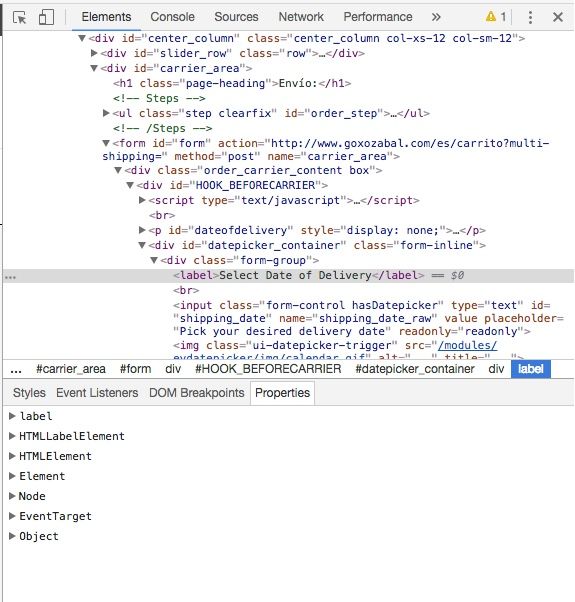This screenshot has width=575, height=602.
Task: Expand the slider_row div node
Action: (x=94, y=53)
